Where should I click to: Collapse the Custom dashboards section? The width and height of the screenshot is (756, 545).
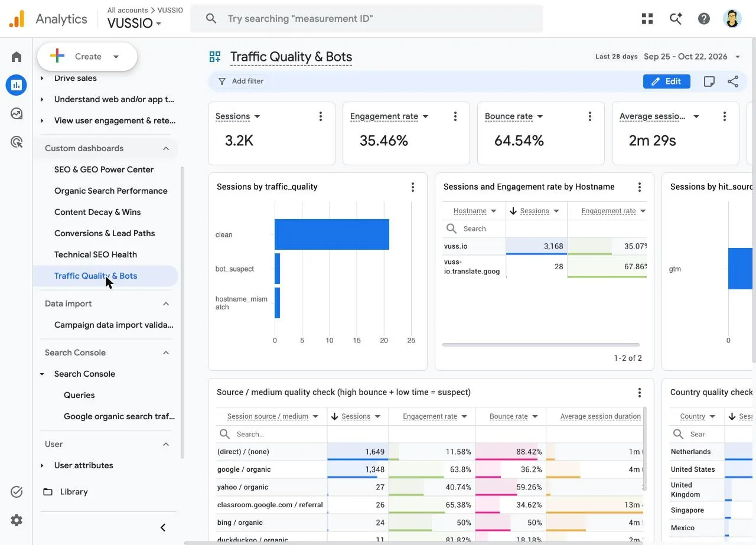click(x=166, y=148)
